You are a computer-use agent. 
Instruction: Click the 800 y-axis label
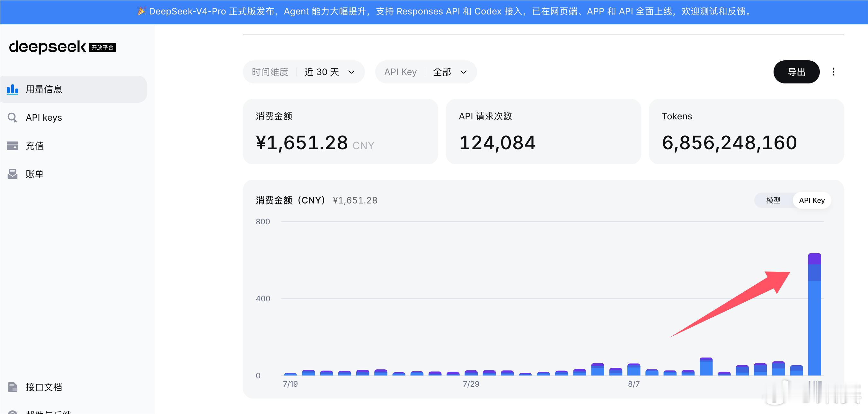pos(263,222)
